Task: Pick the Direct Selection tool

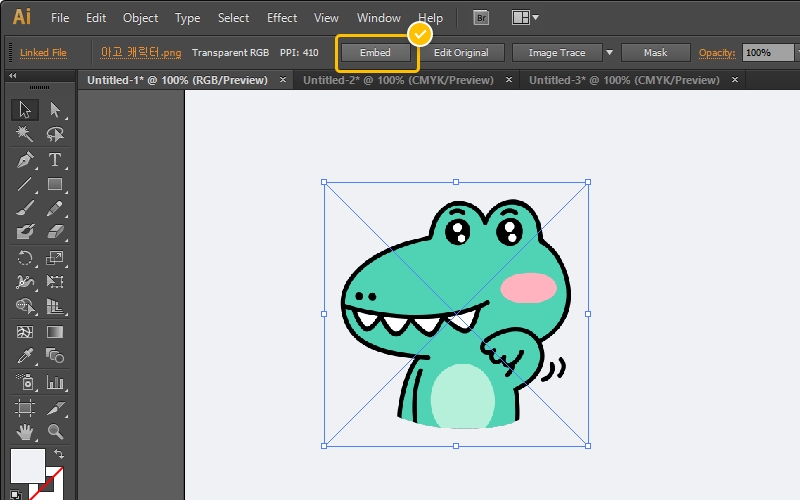Action: pyautogui.click(x=55, y=110)
